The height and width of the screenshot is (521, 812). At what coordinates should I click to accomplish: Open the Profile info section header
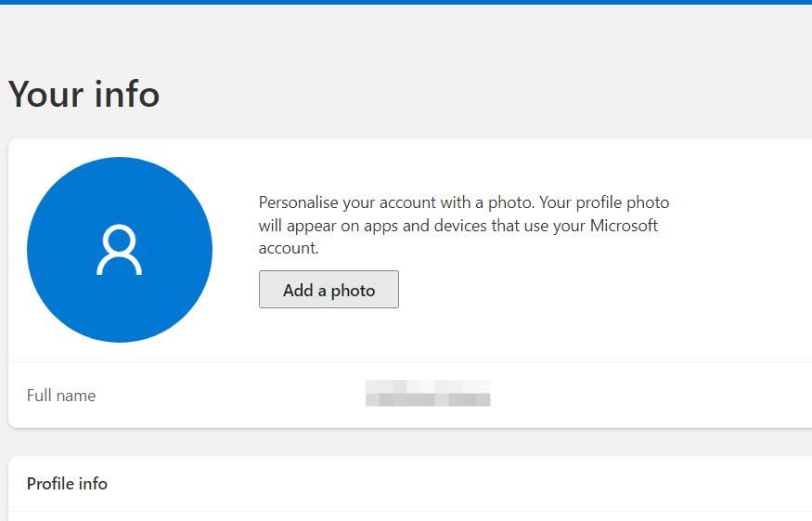(x=67, y=484)
